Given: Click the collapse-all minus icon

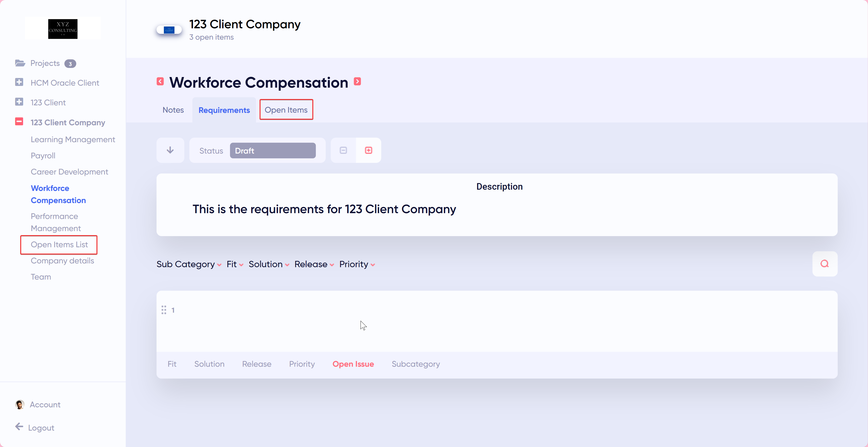Looking at the screenshot, I should click(343, 150).
